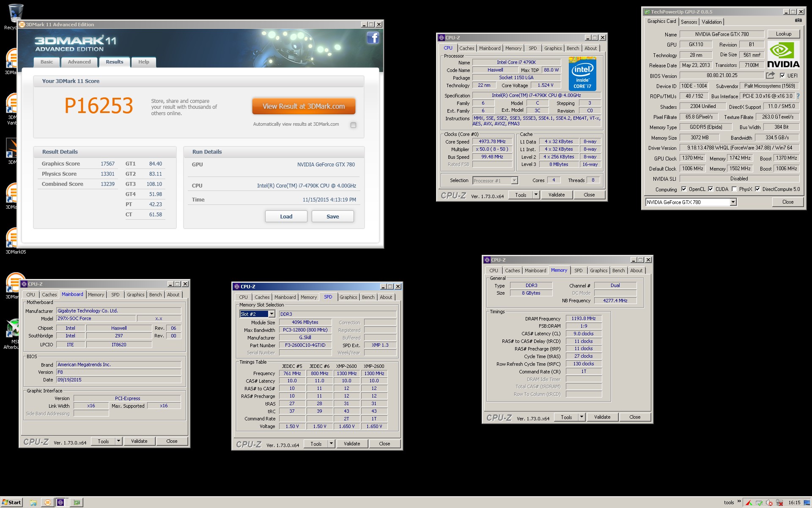812x508 pixels.
Task: Toggle the CUDA checkbox in GPU-Z
Action: pyautogui.click(x=710, y=189)
